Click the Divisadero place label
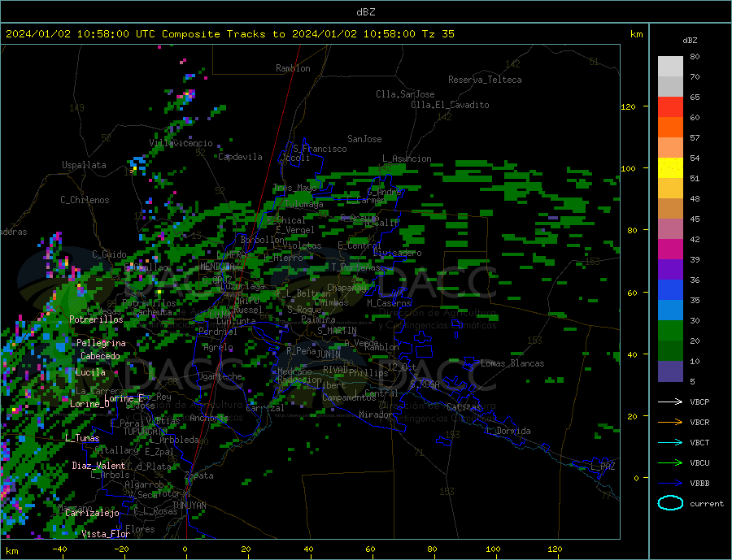The width and height of the screenshot is (732, 560). point(397,253)
